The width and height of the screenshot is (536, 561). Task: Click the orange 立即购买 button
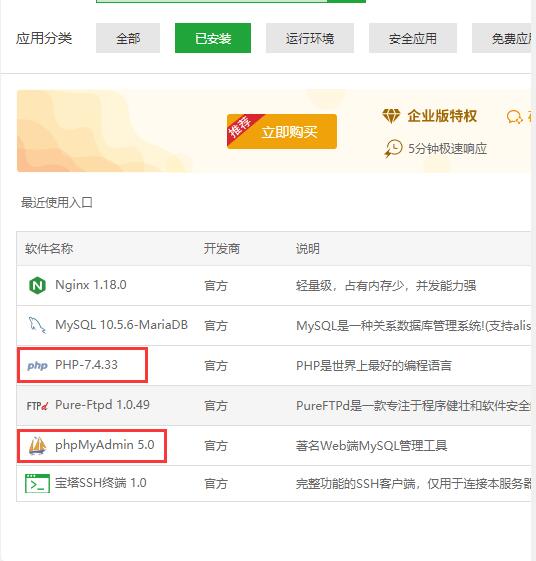(x=282, y=131)
